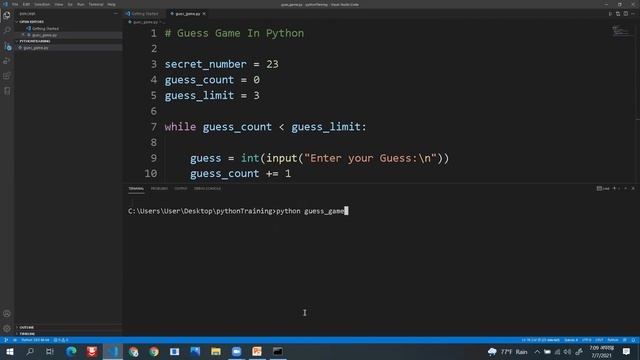This screenshot has width=640, height=360.
Task: Maximize the terminal panel size
Action: 625,189
